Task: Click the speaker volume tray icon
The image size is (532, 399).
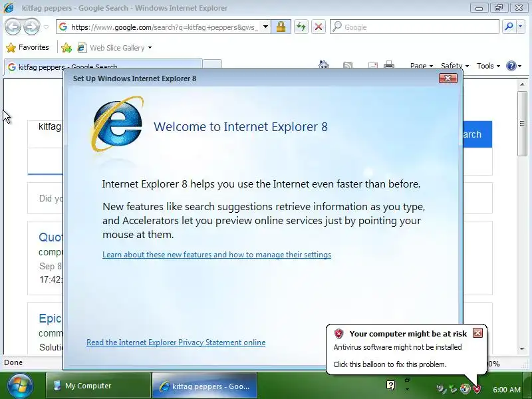Action: 441,389
